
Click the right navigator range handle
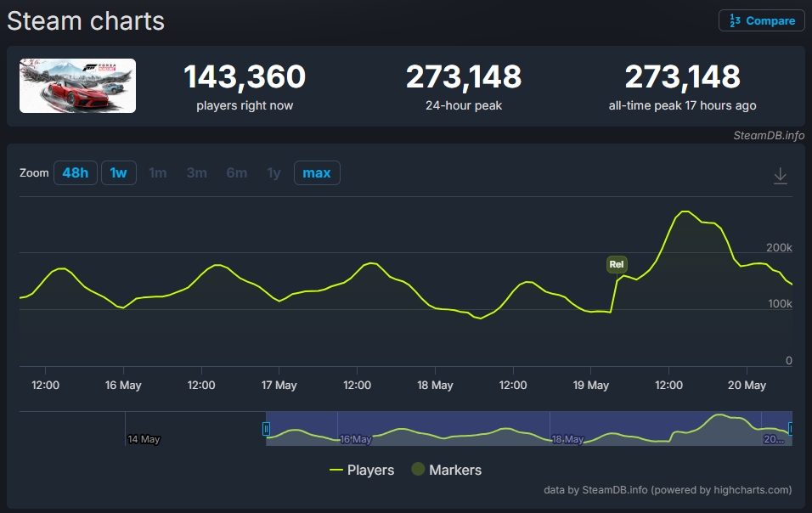[x=790, y=429]
